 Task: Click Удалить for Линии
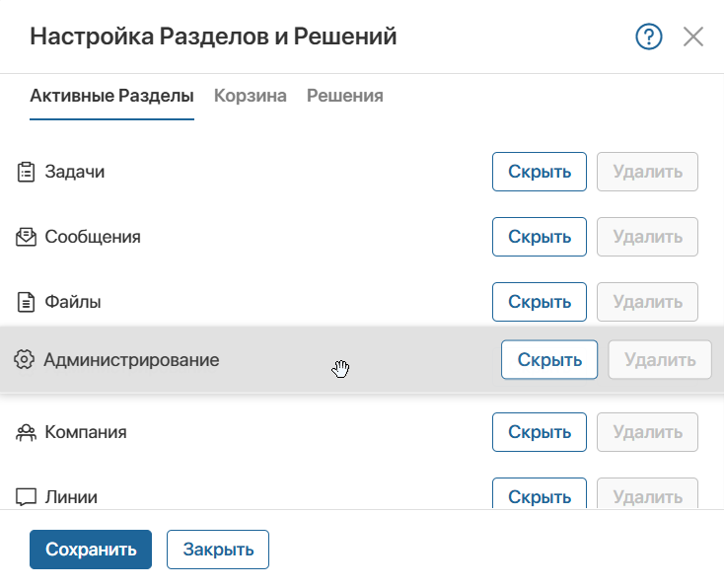tap(647, 493)
